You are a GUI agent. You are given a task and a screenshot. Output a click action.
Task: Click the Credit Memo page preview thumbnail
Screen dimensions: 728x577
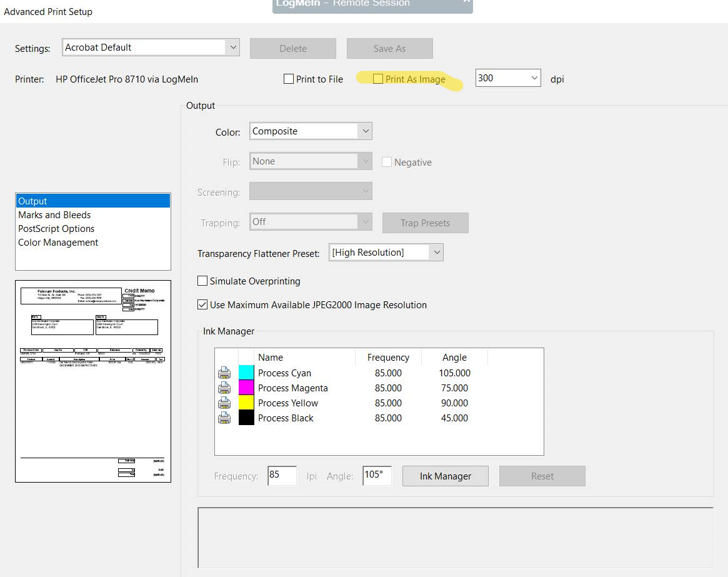coord(93,381)
